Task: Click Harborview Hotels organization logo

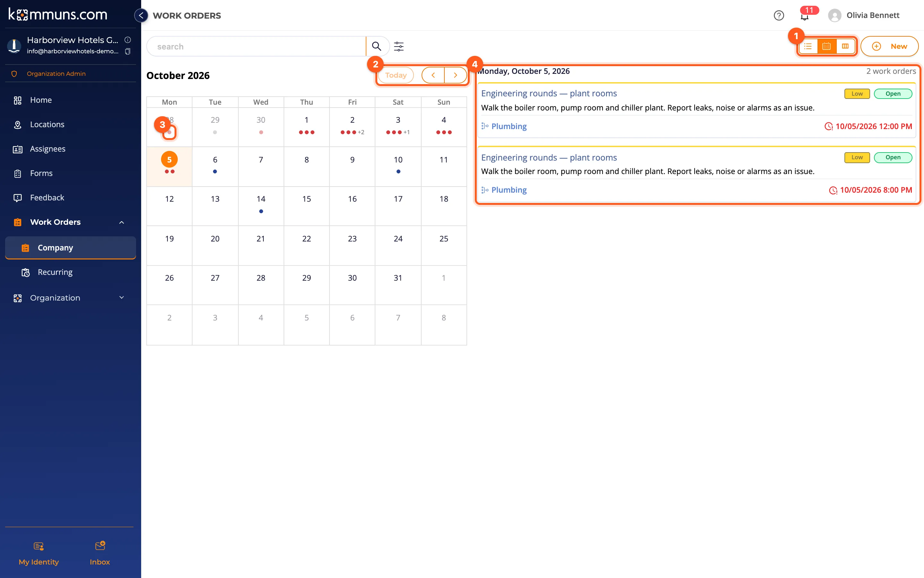Action: tap(14, 46)
